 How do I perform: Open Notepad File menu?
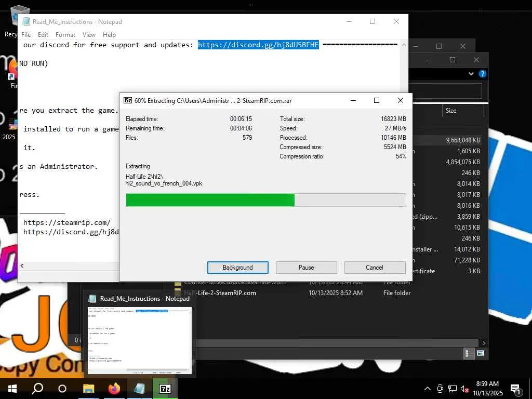pyautogui.click(x=26, y=35)
